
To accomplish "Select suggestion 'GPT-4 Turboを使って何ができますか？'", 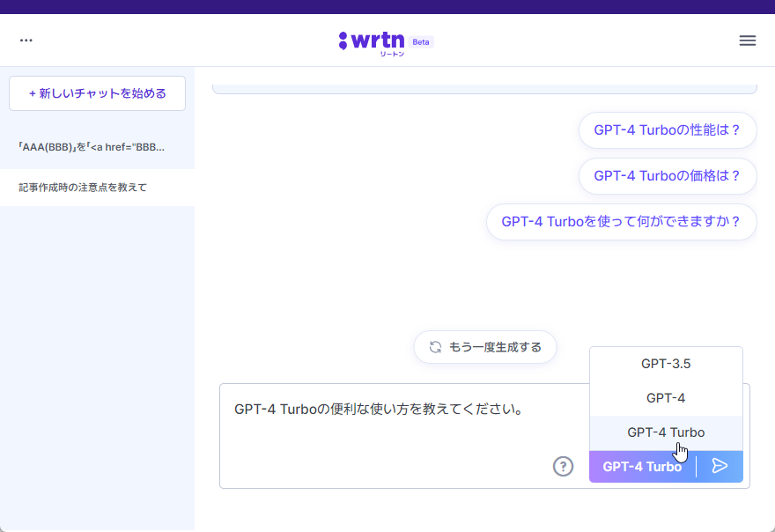I will point(621,221).
